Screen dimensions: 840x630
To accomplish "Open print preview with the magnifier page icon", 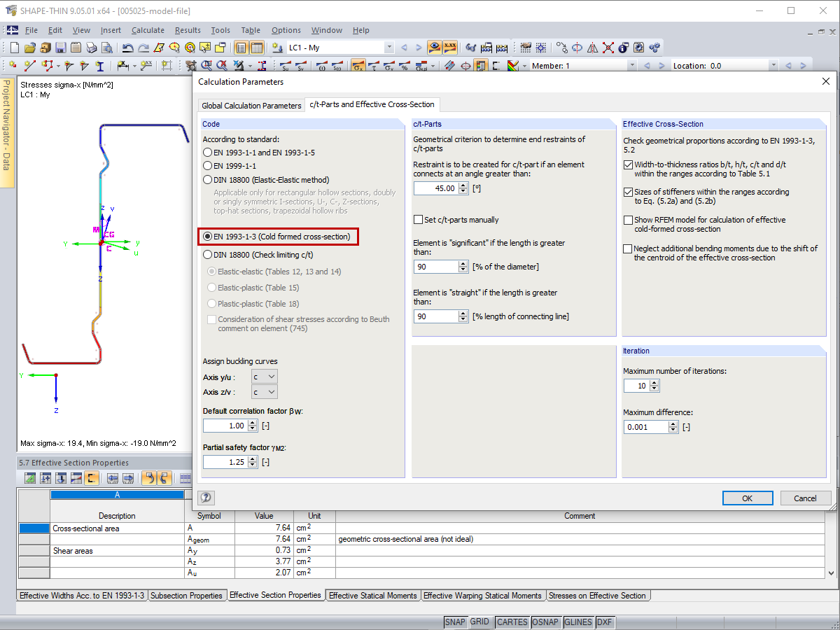I will pyautogui.click(x=107, y=48).
